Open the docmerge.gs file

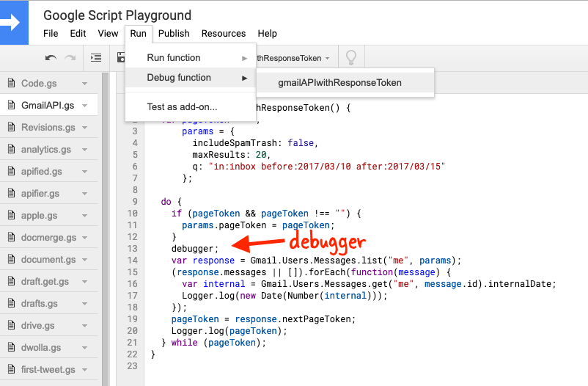(x=48, y=238)
